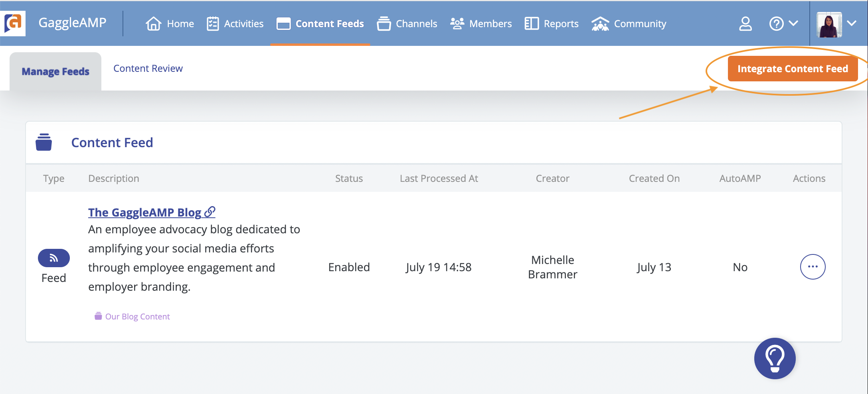Viewport: 868px width, 394px height.
Task: Click the Reports layout icon
Action: [x=532, y=24]
